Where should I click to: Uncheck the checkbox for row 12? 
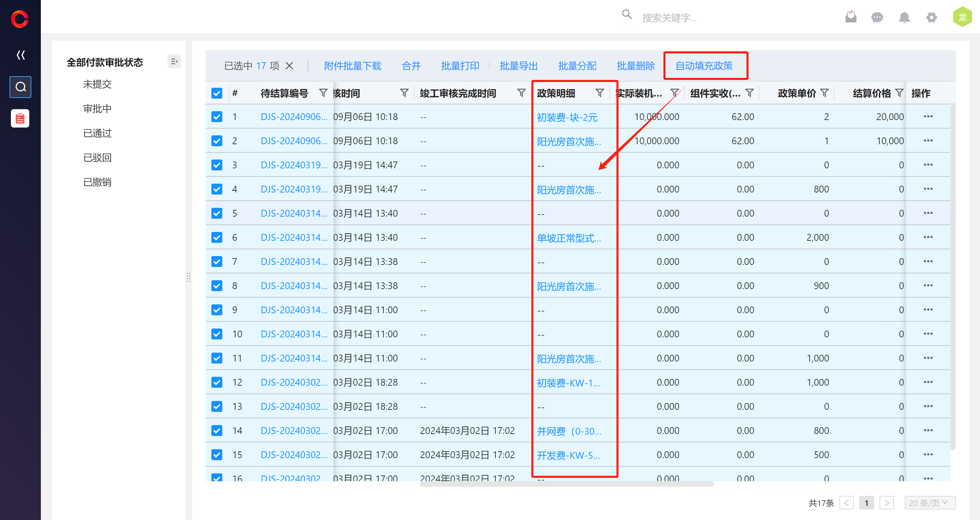[217, 382]
